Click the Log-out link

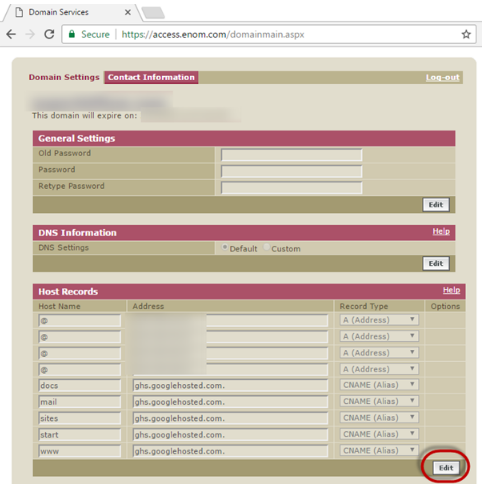442,77
